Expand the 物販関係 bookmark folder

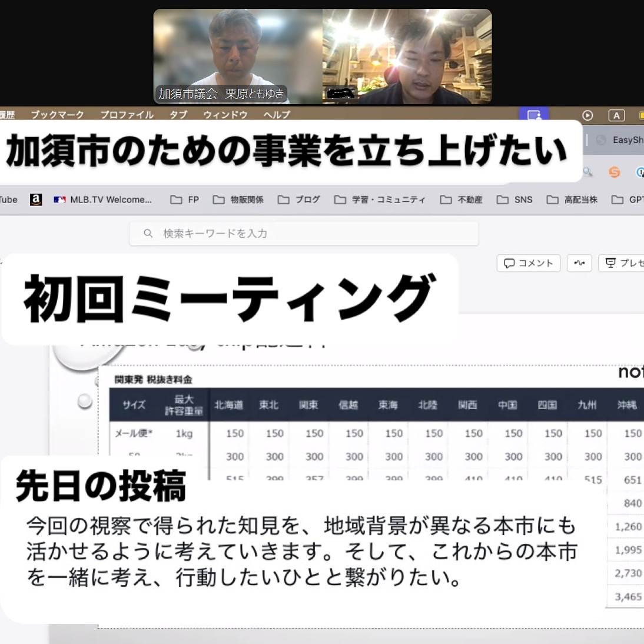238,200
